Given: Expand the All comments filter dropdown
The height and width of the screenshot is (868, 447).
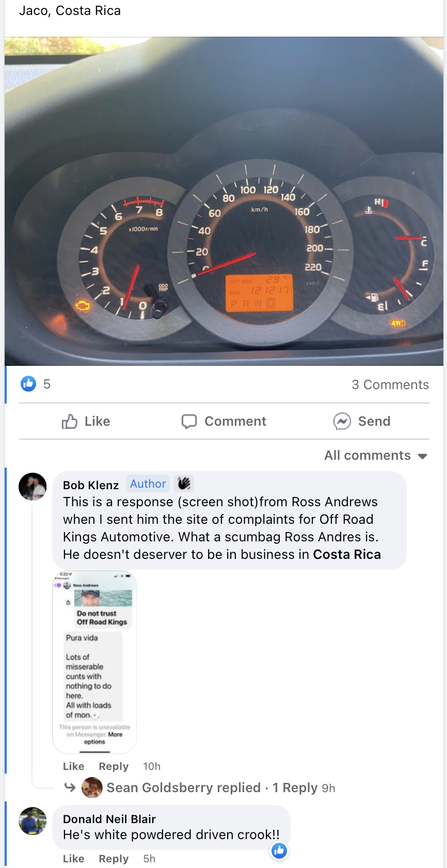Looking at the screenshot, I should [376, 456].
